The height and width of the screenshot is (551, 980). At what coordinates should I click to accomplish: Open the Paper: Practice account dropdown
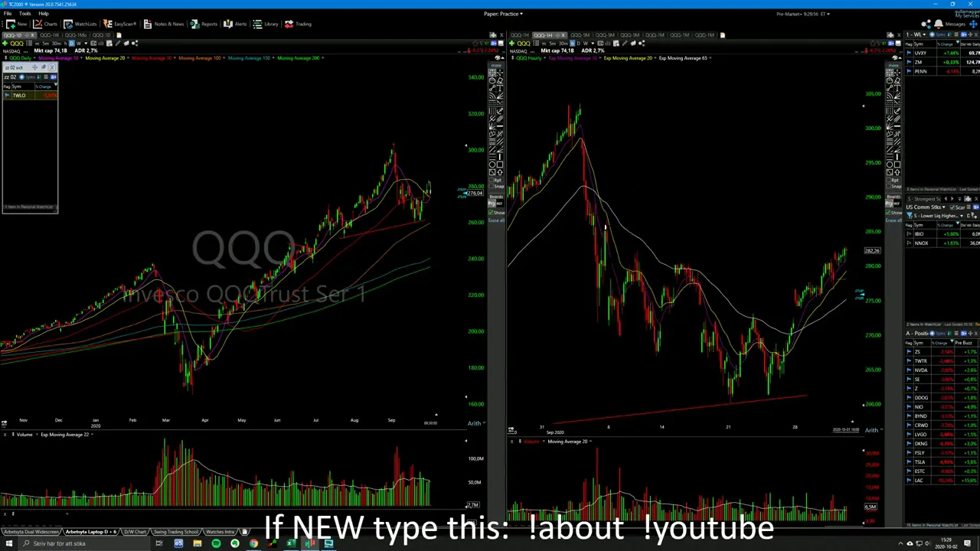tap(503, 14)
